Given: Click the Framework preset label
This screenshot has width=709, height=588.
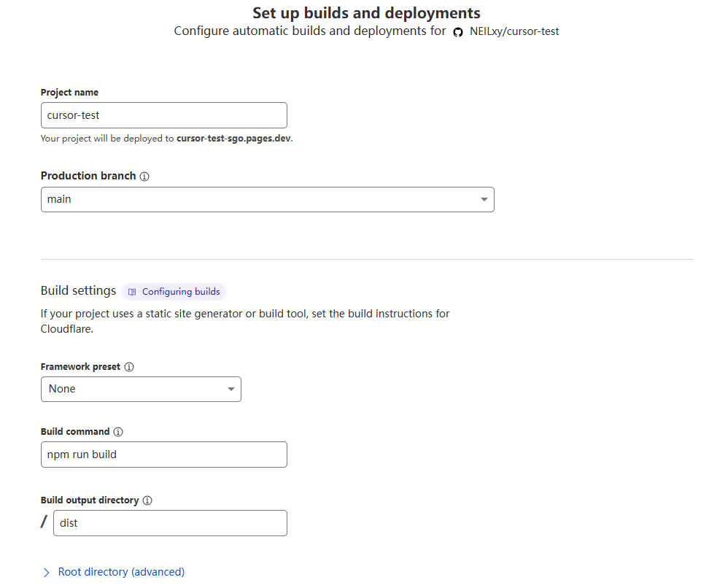Looking at the screenshot, I should (80, 367).
